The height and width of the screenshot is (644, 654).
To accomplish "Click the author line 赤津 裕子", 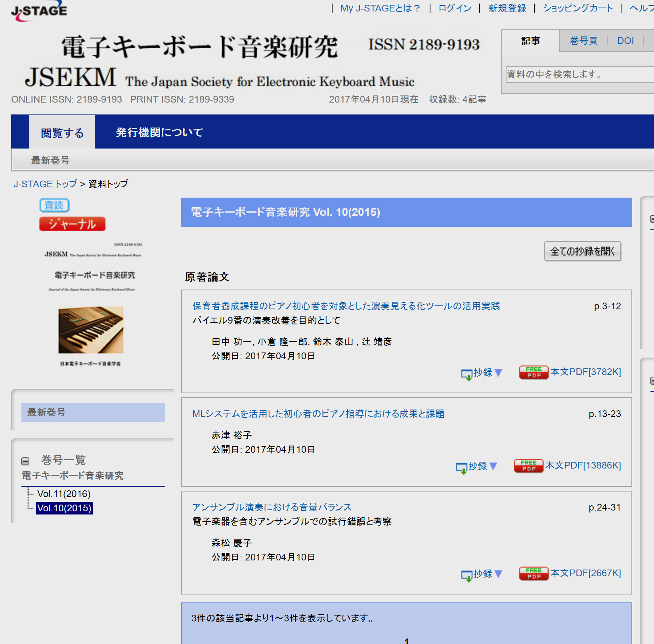I will point(231,435).
